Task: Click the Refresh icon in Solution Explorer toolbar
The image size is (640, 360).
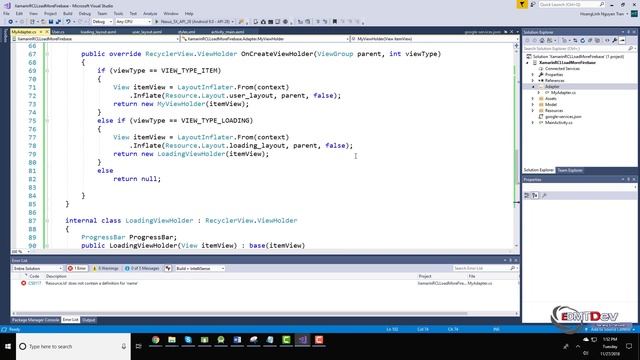Action: (582, 40)
